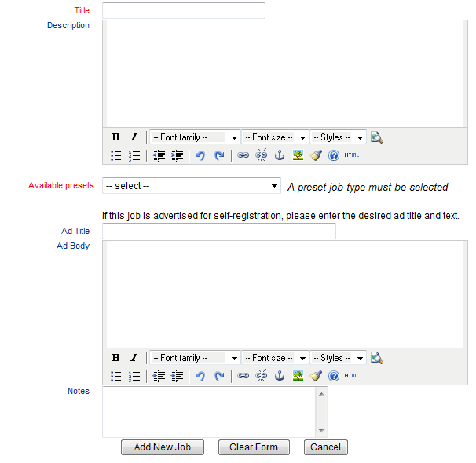
Task: Insert a bulleted list in the Description editor
Action: 116,155
